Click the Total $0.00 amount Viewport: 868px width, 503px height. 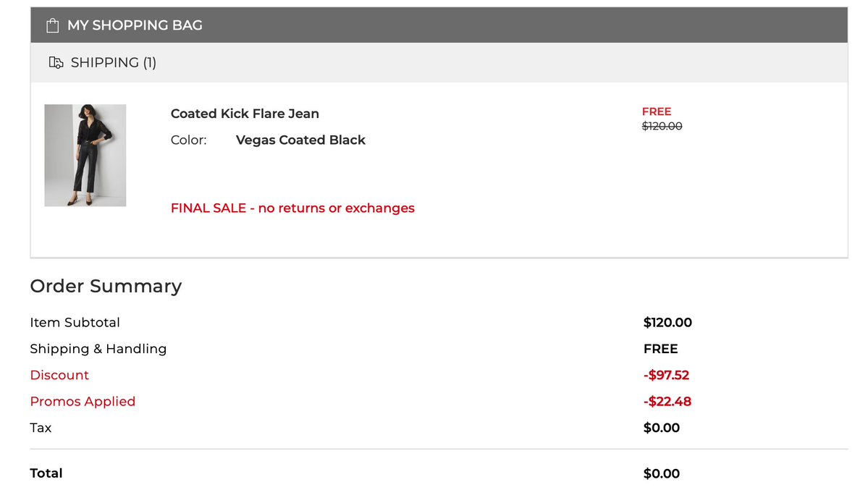(662, 474)
